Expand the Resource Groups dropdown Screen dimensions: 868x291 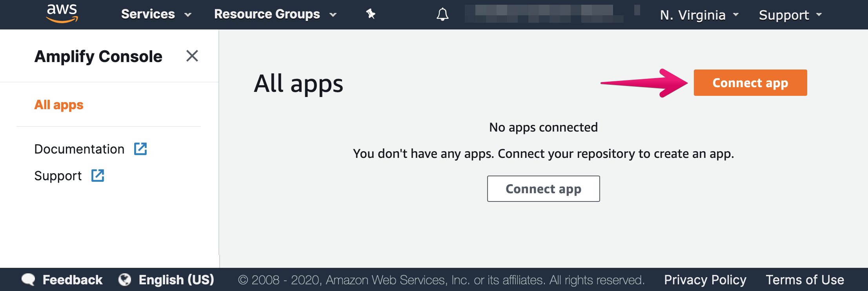[x=275, y=15]
